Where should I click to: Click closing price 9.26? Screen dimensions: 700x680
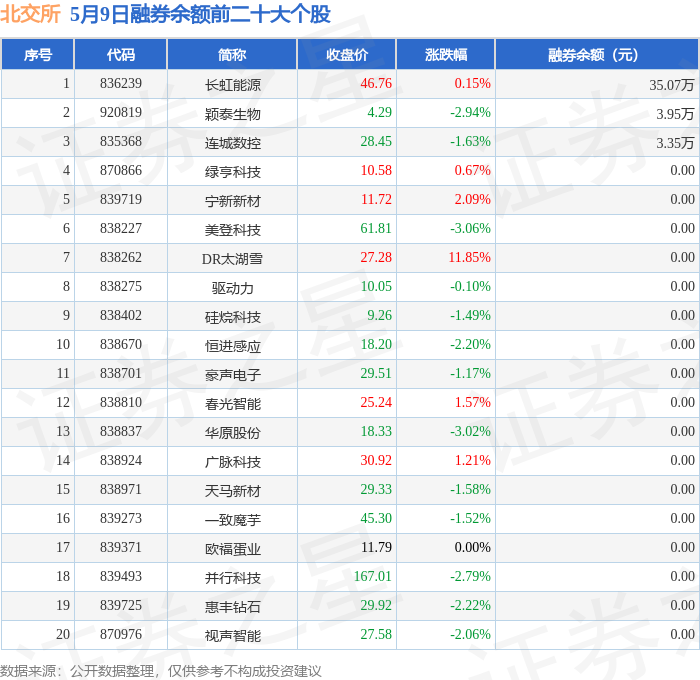379,316
